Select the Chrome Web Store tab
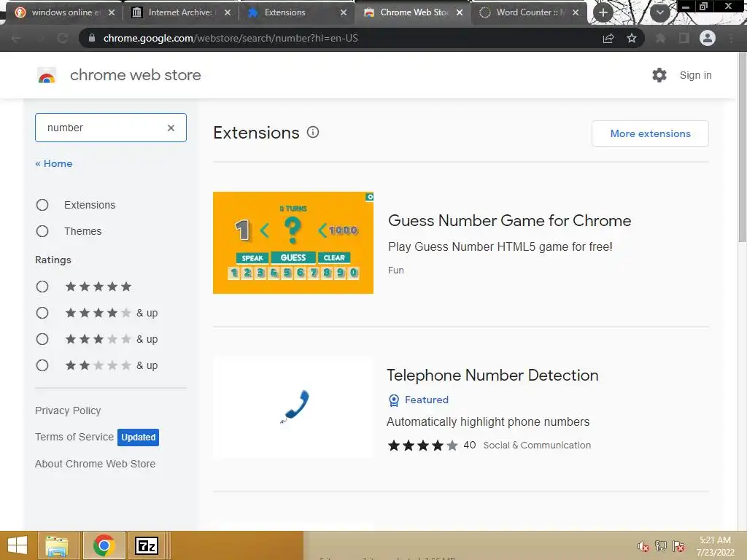The width and height of the screenshot is (747, 560). pyautogui.click(x=412, y=12)
